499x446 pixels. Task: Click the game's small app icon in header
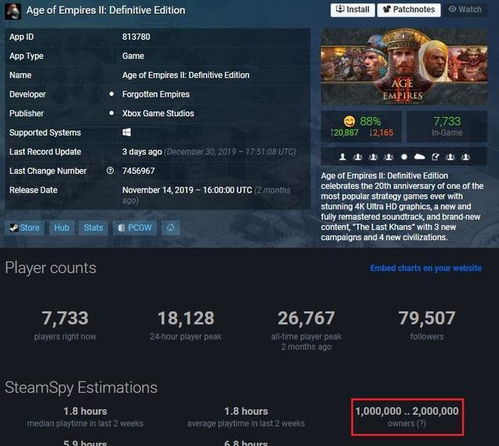[x=13, y=11]
